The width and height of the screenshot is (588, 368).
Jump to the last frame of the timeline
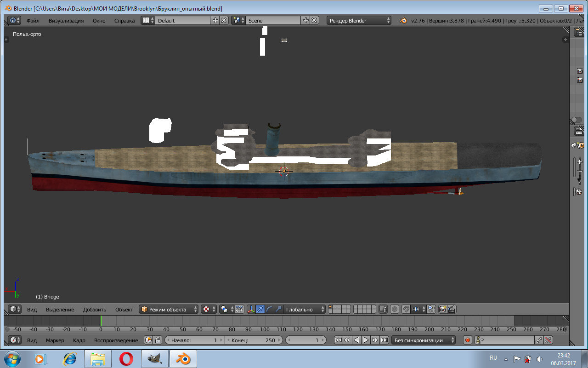pyautogui.click(x=384, y=340)
